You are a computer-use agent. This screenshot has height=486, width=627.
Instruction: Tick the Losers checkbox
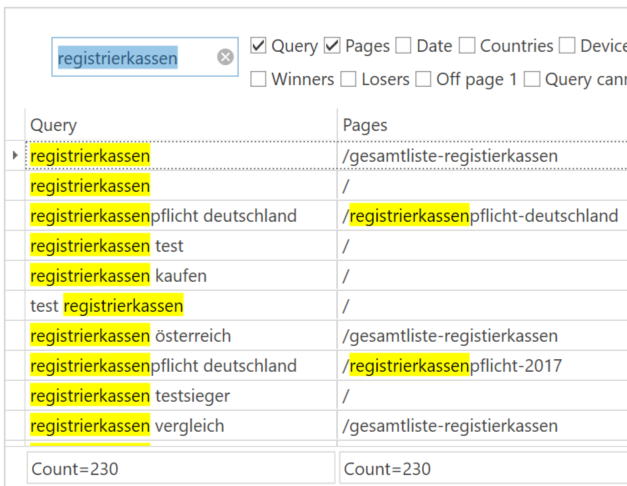pos(348,79)
